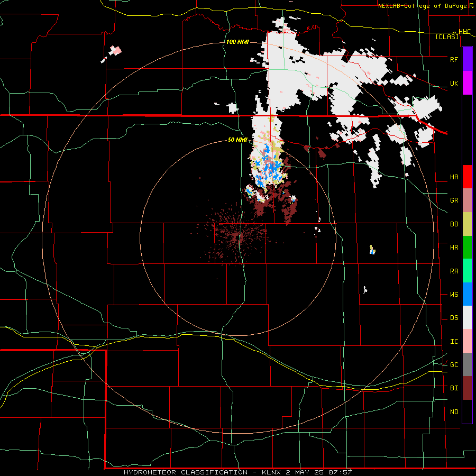Click the KLNX station identifier
Image resolution: width=476 pixels, height=476 pixels.
pos(272,472)
